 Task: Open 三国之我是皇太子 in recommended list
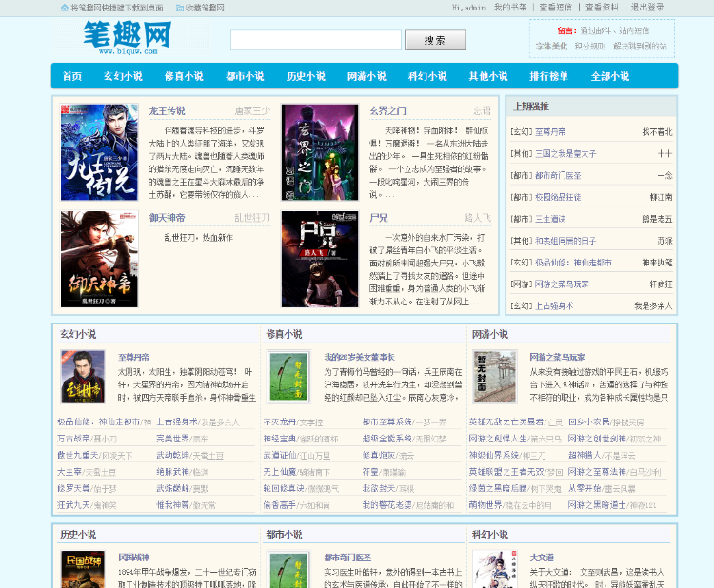[565, 154]
